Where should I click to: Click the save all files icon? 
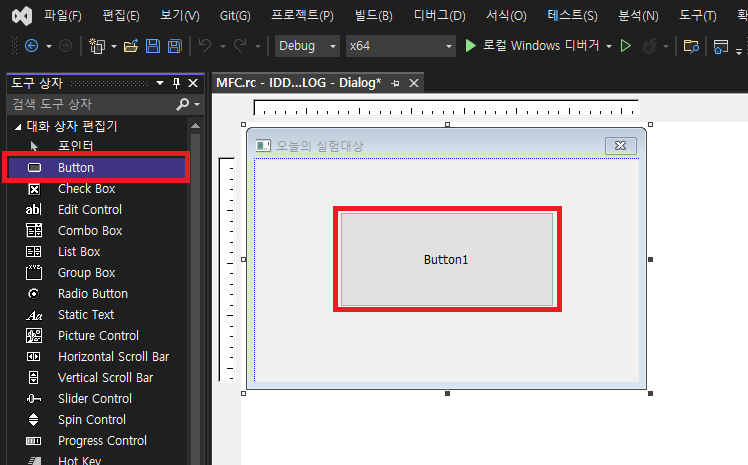pos(175,46)
